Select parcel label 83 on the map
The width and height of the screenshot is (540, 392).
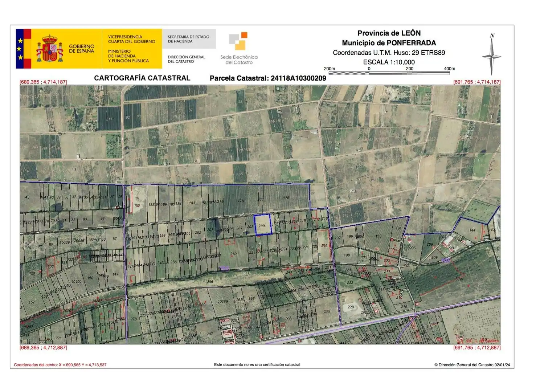(85, 219)
